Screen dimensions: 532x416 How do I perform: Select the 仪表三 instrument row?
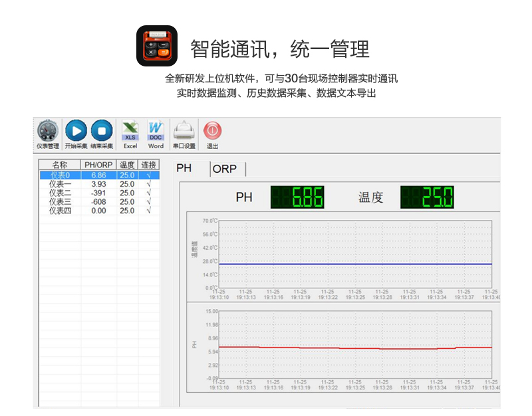point(60,201)
